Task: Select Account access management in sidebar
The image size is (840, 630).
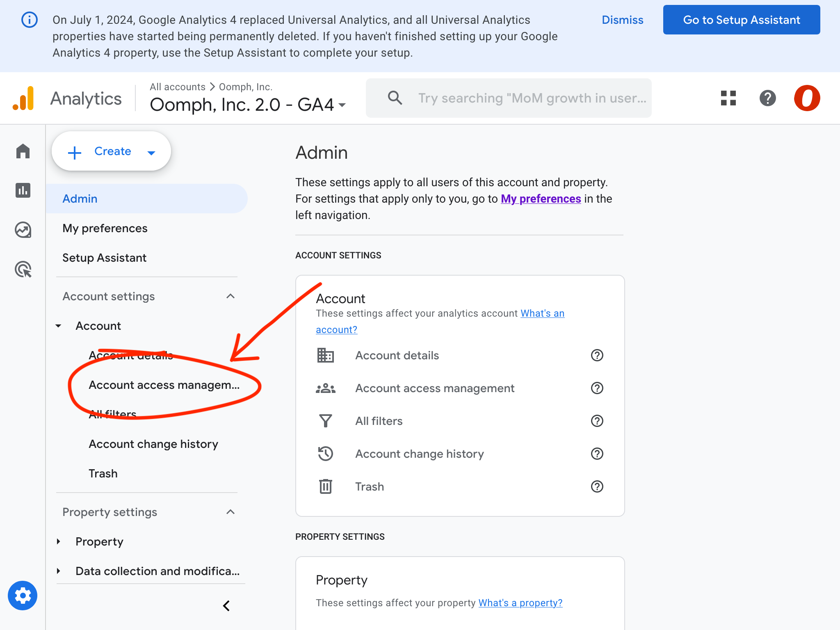Action: coord(164,385)
